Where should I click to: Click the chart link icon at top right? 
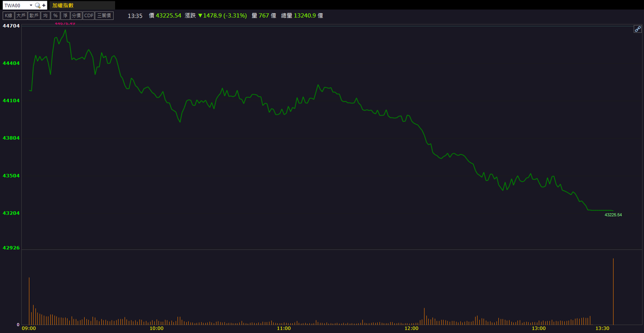[638, 29]
